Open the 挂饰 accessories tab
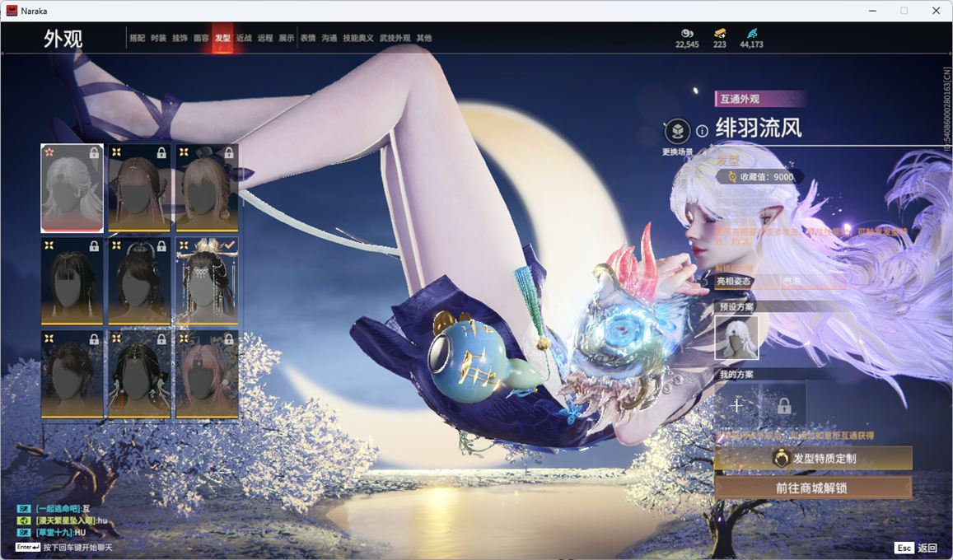953x560 pixels. [x=180, y=38]
